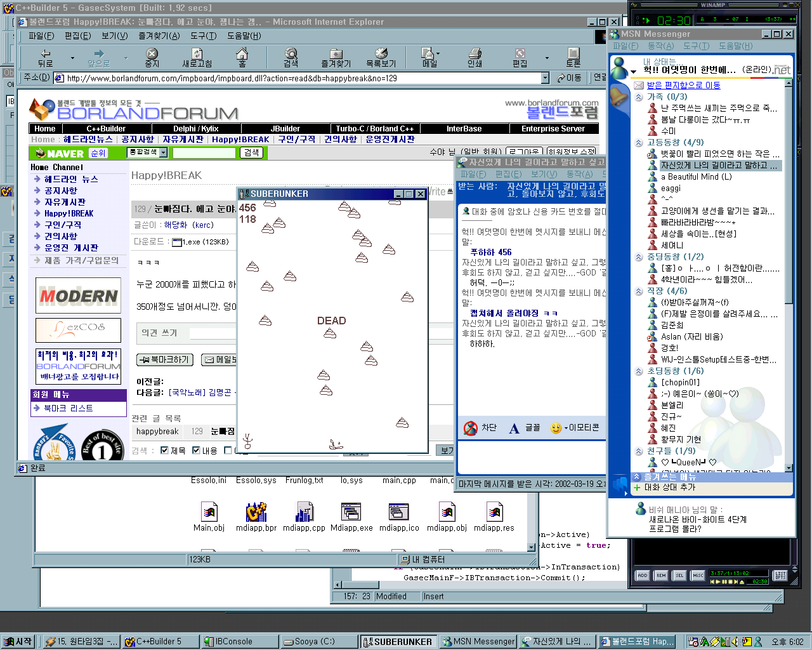Select the mdiapp.ico file icon
The image size is (812, 650).
(399, 517)
